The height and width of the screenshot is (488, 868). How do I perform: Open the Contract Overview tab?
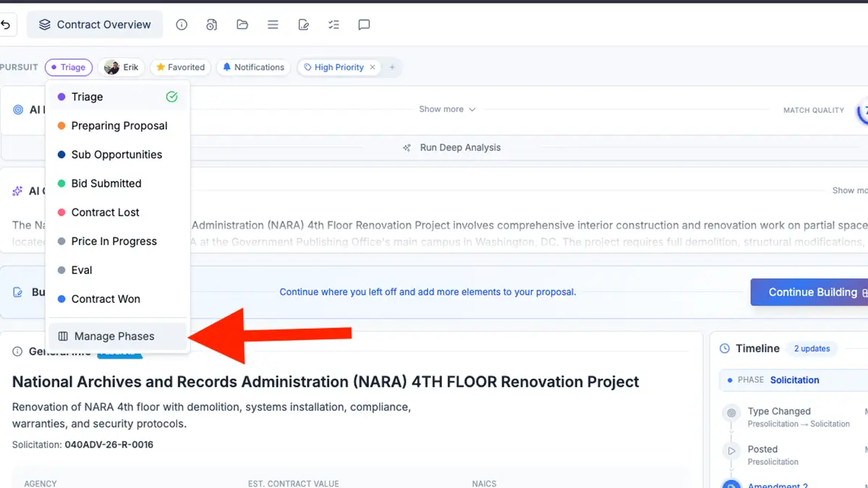[x=95, y=25]
